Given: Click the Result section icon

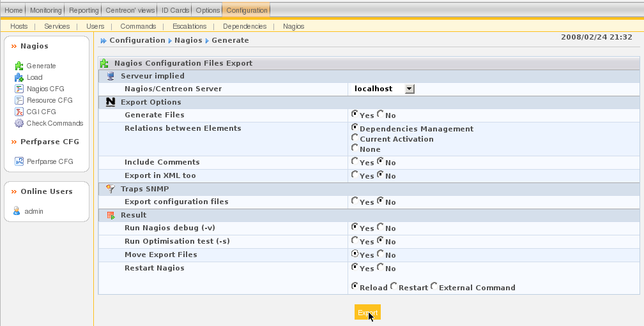Looking at the screenshot, I should pos(111,215).
